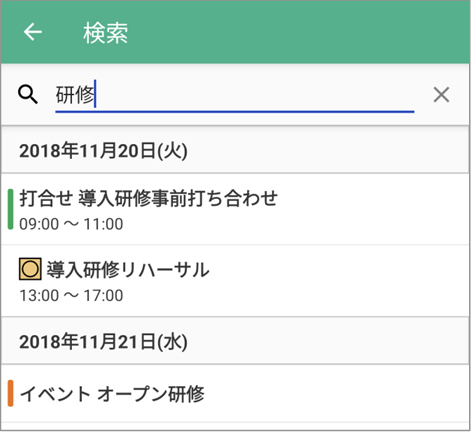Viewport: 471px width, 432px height.
Task: Focus the search field containing 研修
Action: pyautogui.click(x=234, y=96)
